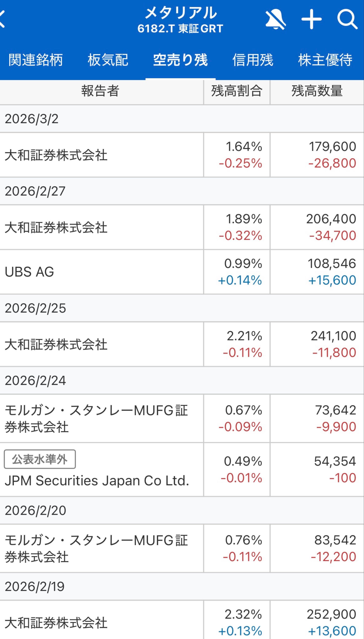Select the 空売り残 tab
Image resolution: width=364 pixels, height=639 pixels.
(x=180, y=60)
